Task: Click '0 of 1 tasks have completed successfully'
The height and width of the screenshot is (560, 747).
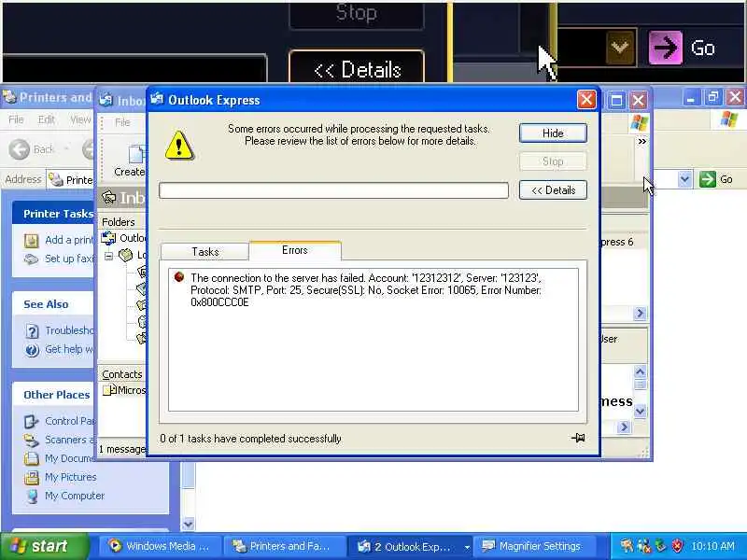Action: click(250, 439)
